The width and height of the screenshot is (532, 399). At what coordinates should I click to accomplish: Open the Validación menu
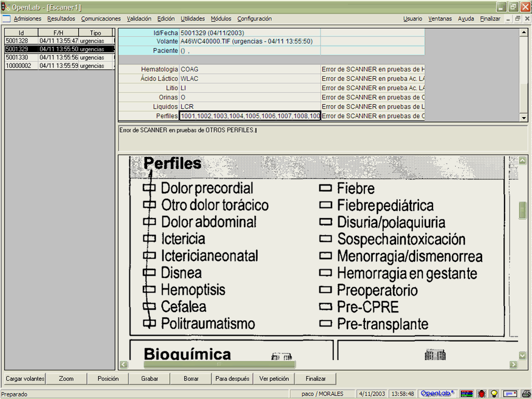click(139, 19)
